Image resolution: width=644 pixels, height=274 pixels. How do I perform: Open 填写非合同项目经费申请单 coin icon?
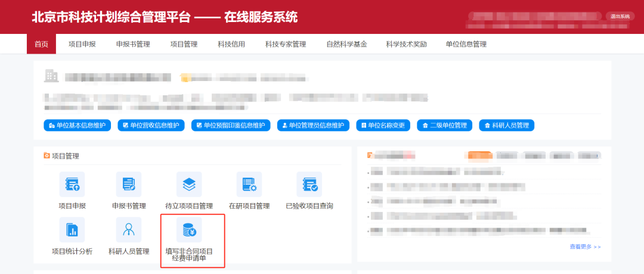click(189, 230)
